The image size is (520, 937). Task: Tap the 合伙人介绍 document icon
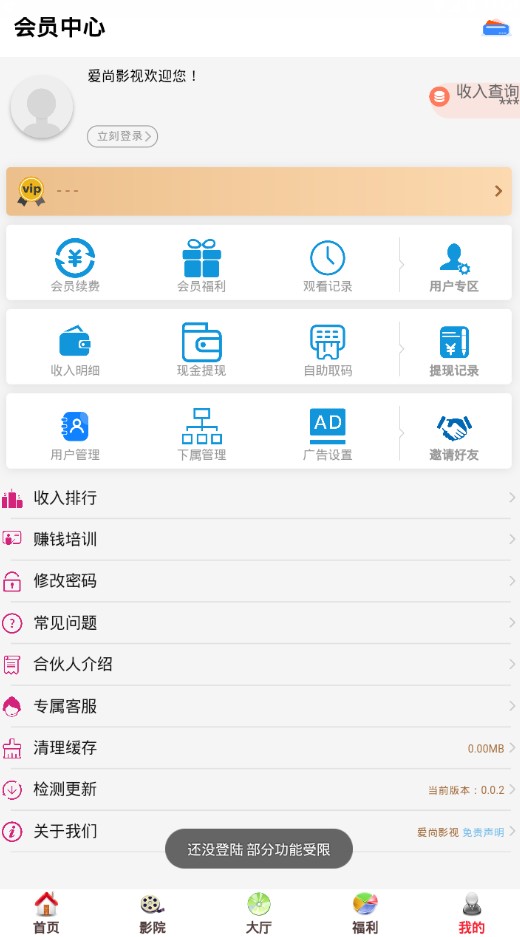12,665
